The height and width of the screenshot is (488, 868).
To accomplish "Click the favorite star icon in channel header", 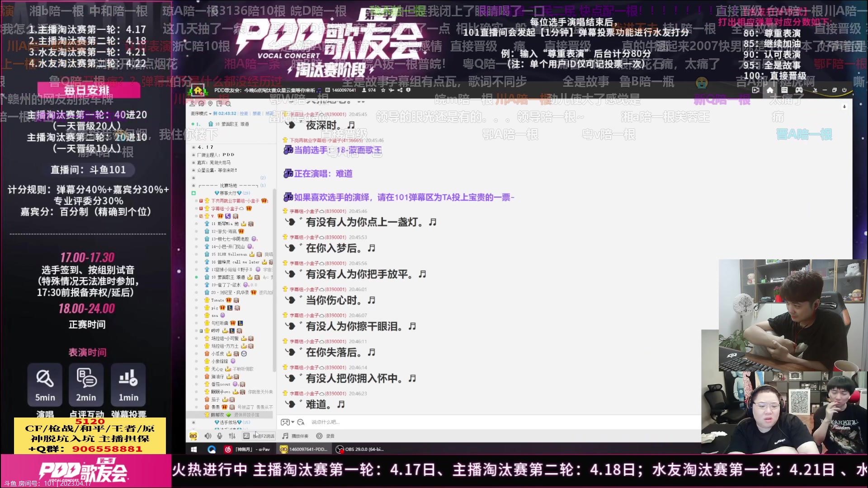I will [383, 90].
